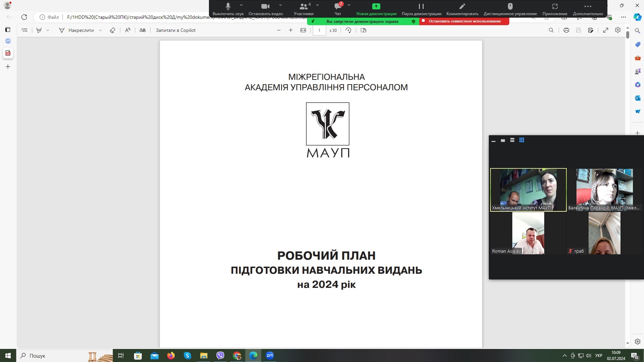Open audio options arrow beside microphone
This screenshot has height=362, width=644.
[241, 5]
